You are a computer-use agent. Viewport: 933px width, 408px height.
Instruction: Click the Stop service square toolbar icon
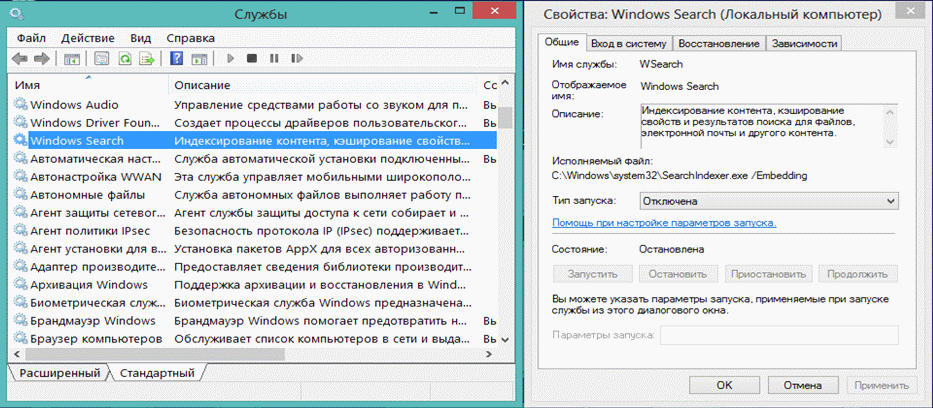[x=252, y=58]
